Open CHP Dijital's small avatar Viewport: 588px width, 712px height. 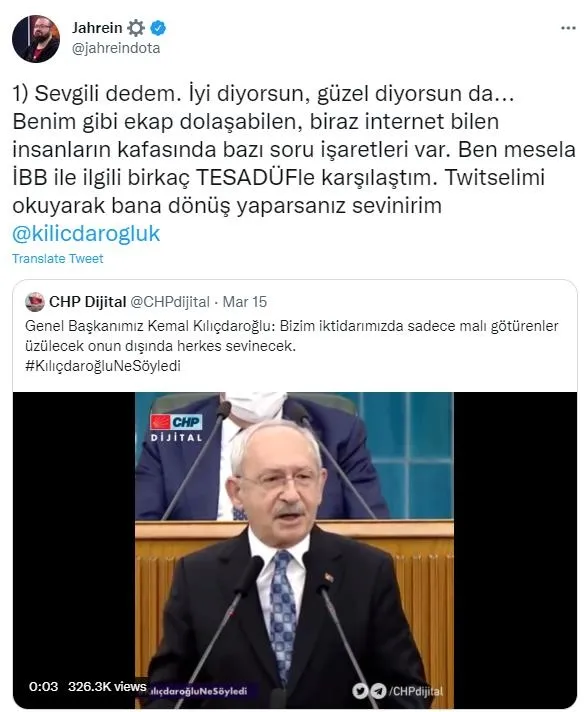(35, 302)
